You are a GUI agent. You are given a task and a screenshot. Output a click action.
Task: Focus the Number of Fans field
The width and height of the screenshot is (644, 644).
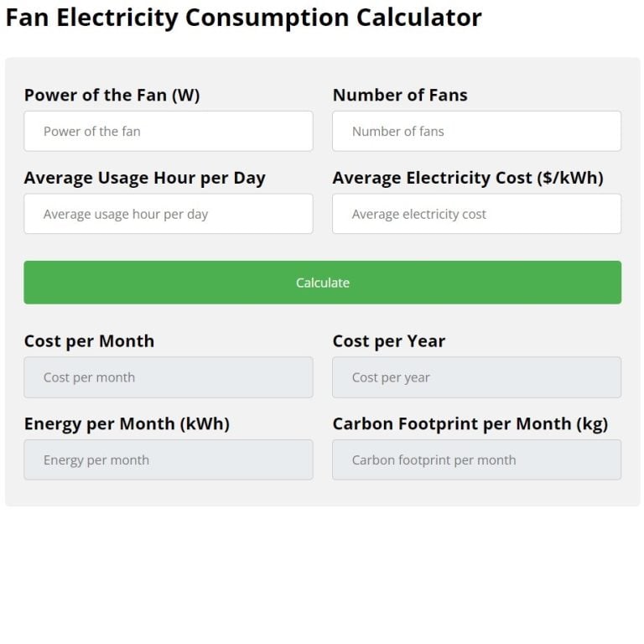click(x=476, y=132)
